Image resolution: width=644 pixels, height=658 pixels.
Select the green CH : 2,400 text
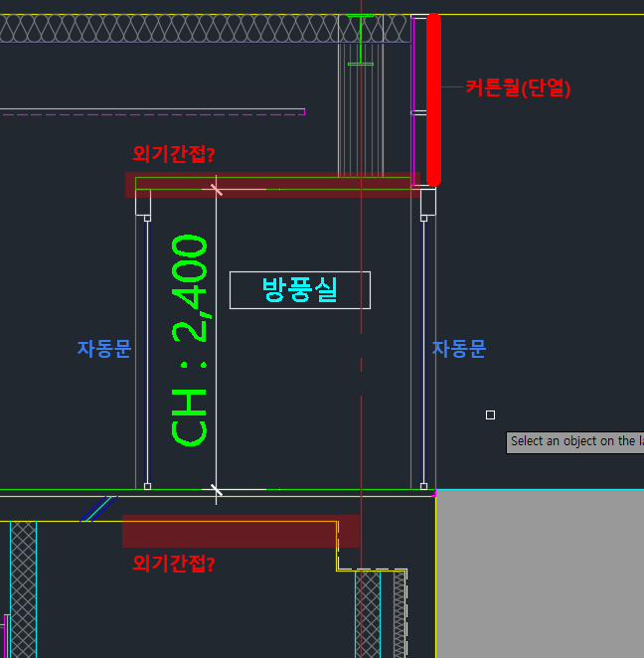click(190, 340)
